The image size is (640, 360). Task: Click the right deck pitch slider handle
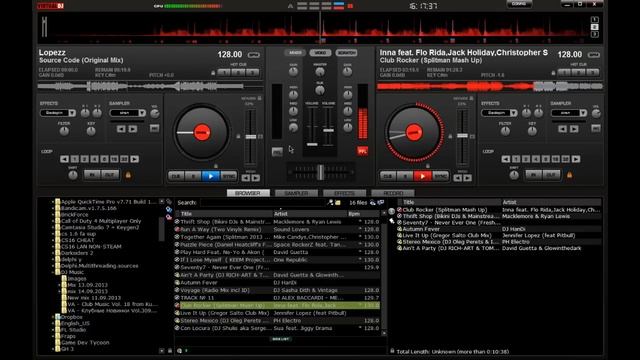[462, 136]
